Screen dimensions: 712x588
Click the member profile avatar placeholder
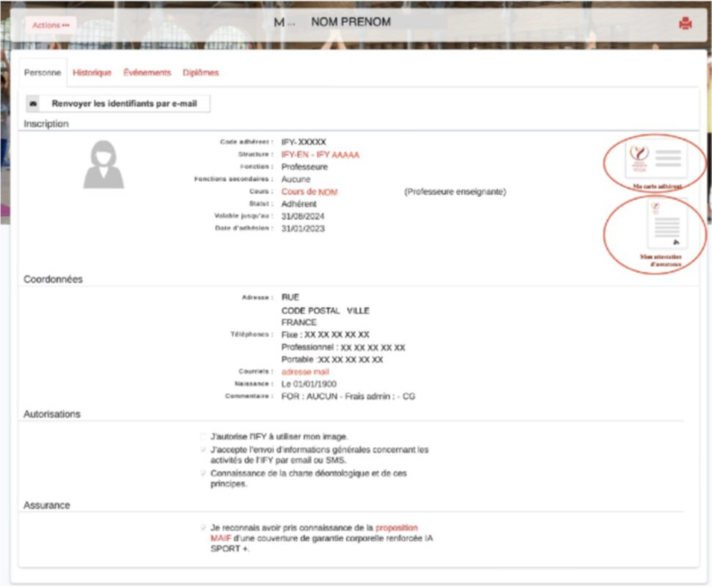(x=104, y=165)
